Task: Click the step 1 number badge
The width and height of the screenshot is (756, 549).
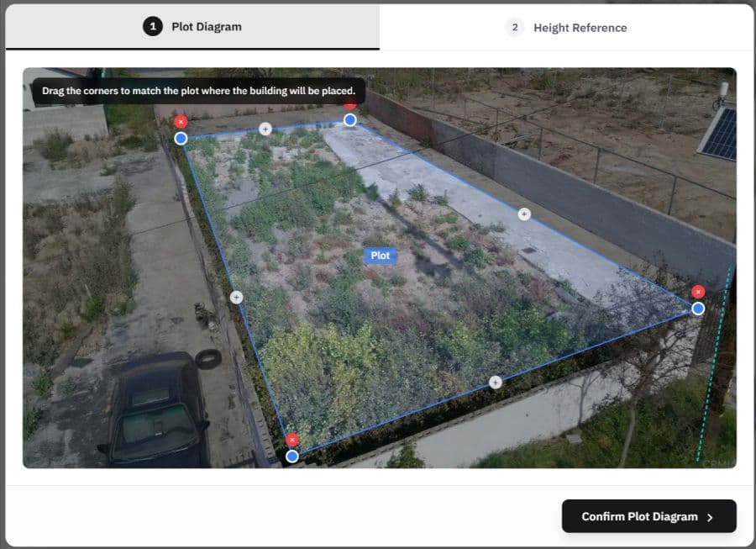Action: pyautogui.click(x=152, y=27)
